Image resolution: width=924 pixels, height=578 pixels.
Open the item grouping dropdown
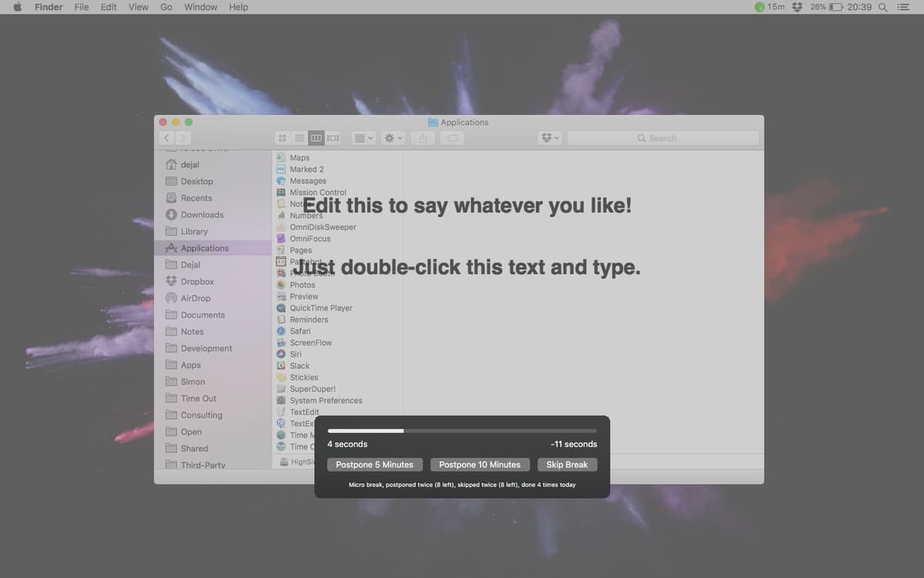click(363, 137)
